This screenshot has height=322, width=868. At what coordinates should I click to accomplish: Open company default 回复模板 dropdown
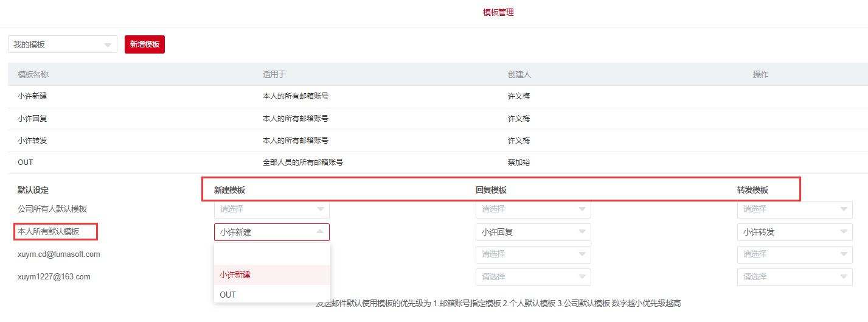click(x=533, y=209)
